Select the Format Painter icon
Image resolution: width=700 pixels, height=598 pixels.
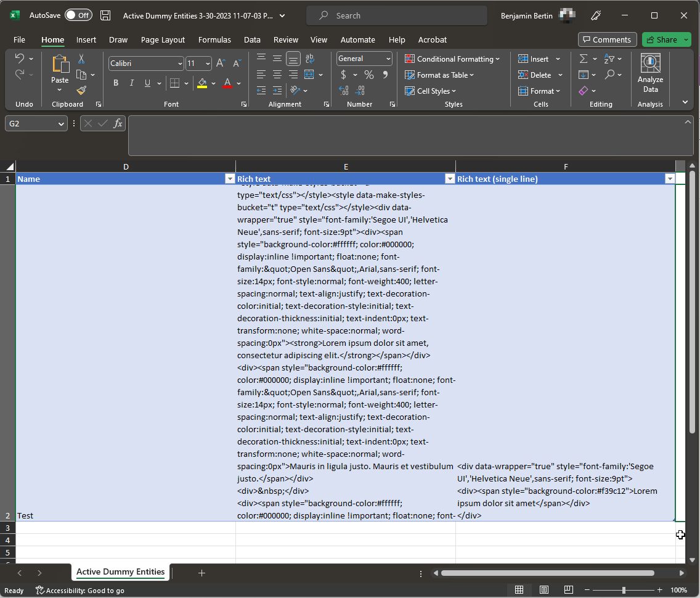(81, 89)
